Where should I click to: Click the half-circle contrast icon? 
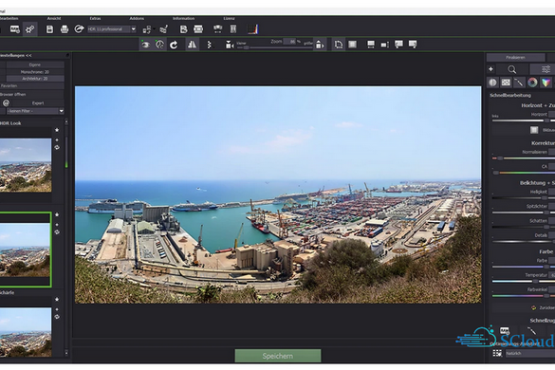pos(493,82)
